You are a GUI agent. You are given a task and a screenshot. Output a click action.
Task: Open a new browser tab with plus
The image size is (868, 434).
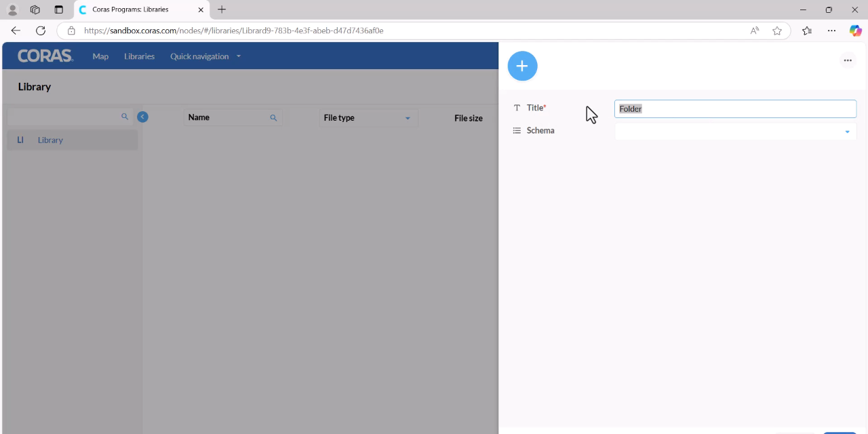click(x=222, y=9)
